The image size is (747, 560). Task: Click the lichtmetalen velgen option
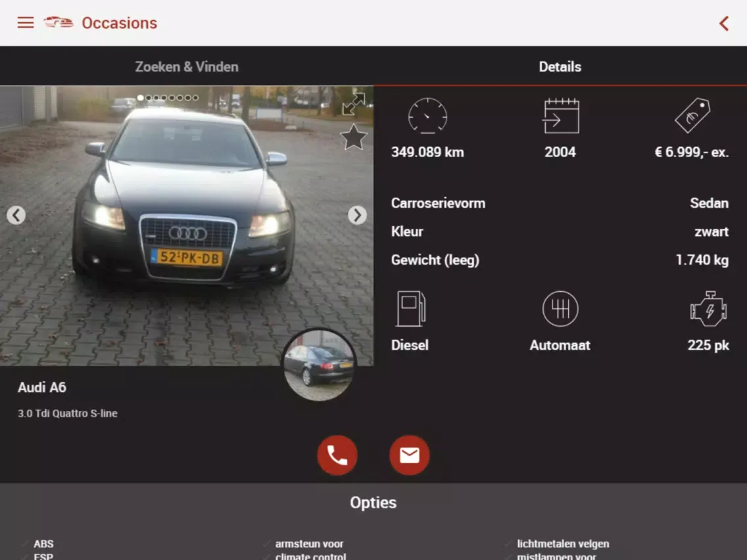(563, 544)
